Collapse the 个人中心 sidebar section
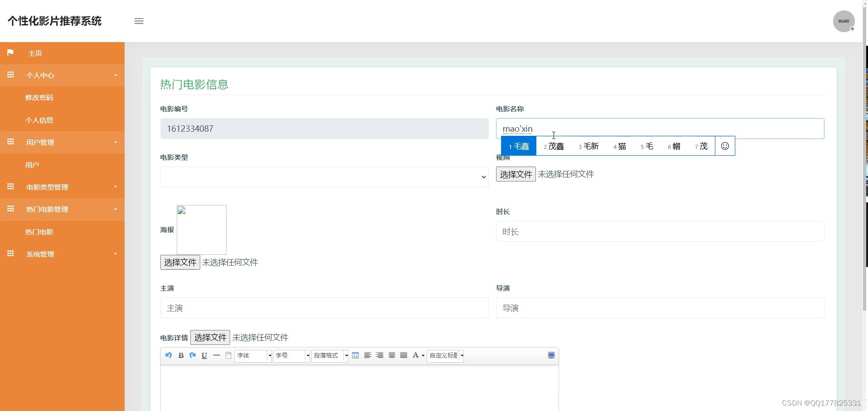 click(62, 75)
